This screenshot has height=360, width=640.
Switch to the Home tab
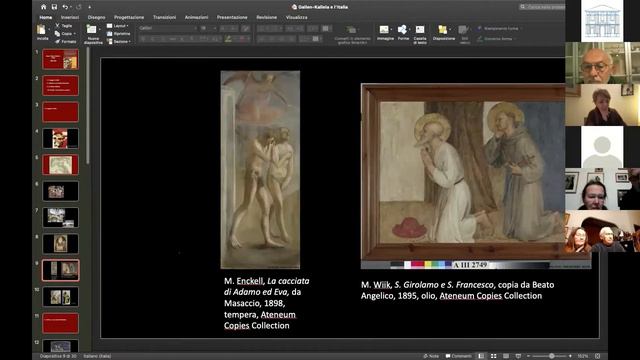[x=45, y=17]
